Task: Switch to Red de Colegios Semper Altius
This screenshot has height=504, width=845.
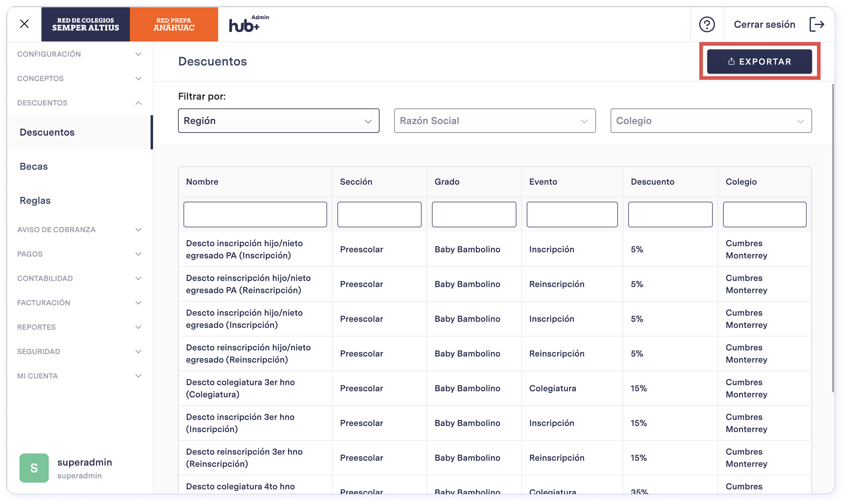Action: click(85, 24)
